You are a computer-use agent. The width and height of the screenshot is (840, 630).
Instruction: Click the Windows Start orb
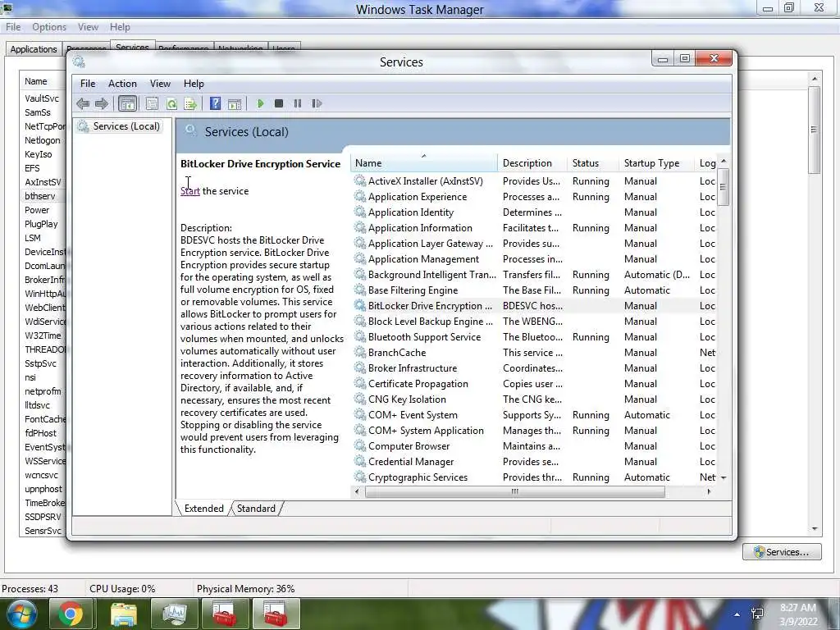point(21,614)
